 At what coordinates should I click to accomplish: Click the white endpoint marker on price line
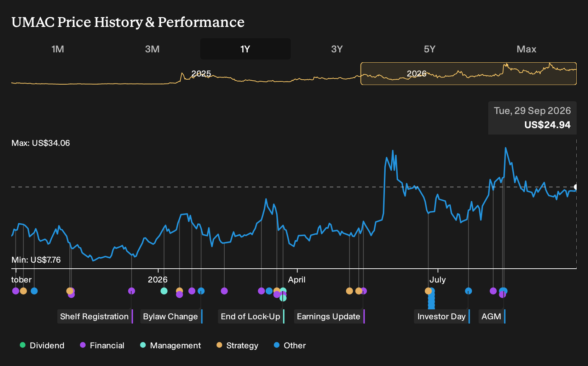pyautogui.click(x=576, y=187)
